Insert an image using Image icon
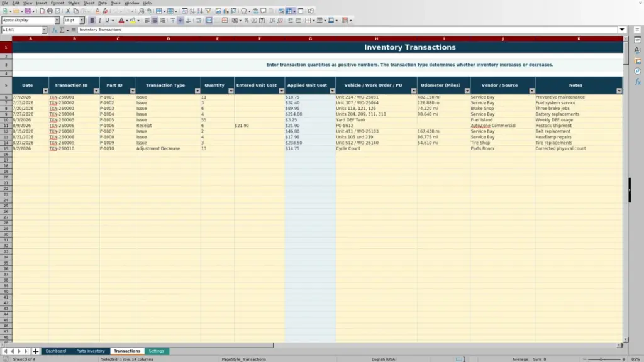 218,11
